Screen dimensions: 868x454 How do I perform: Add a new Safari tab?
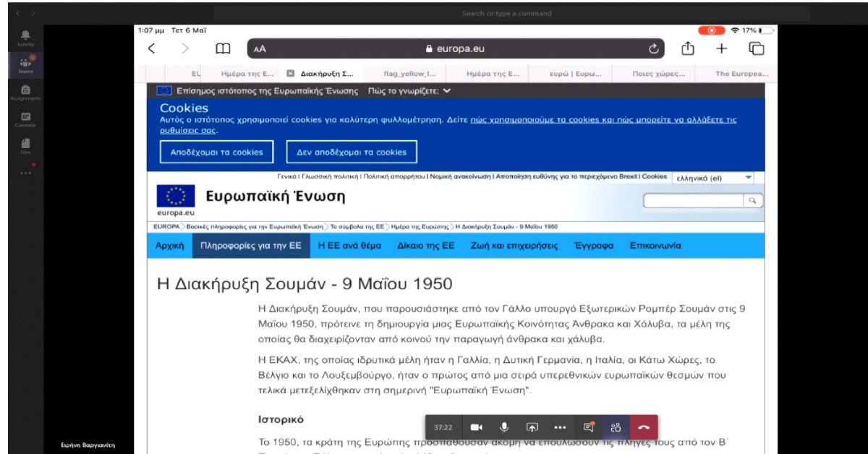coord(722,48)
